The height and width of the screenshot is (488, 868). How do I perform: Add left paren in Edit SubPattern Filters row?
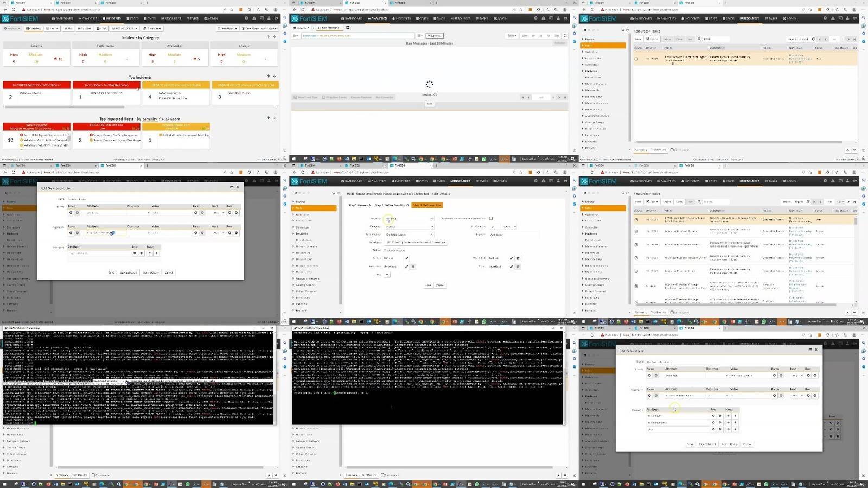(649, 375)
